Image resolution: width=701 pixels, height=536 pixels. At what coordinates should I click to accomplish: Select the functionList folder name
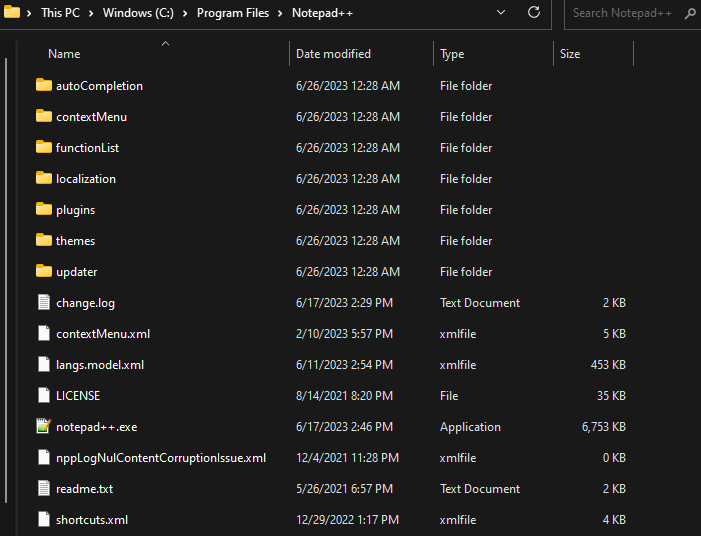(87, 148)
